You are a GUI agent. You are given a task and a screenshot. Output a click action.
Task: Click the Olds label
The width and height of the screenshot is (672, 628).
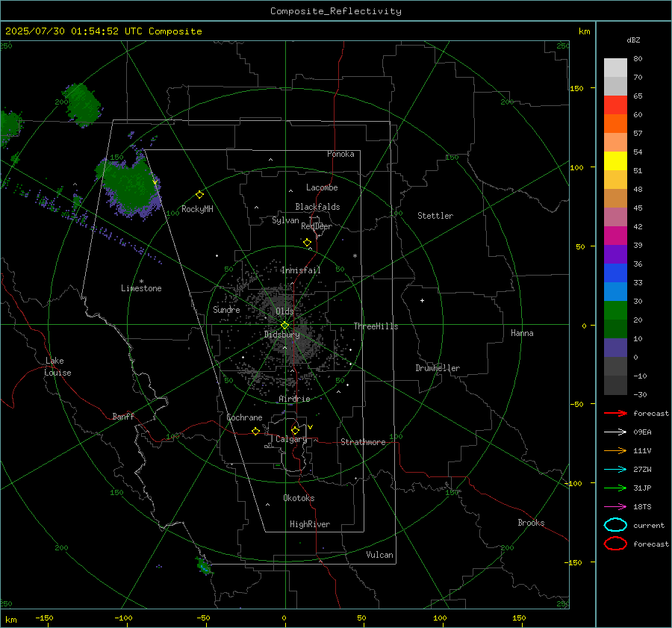point(284,311)
